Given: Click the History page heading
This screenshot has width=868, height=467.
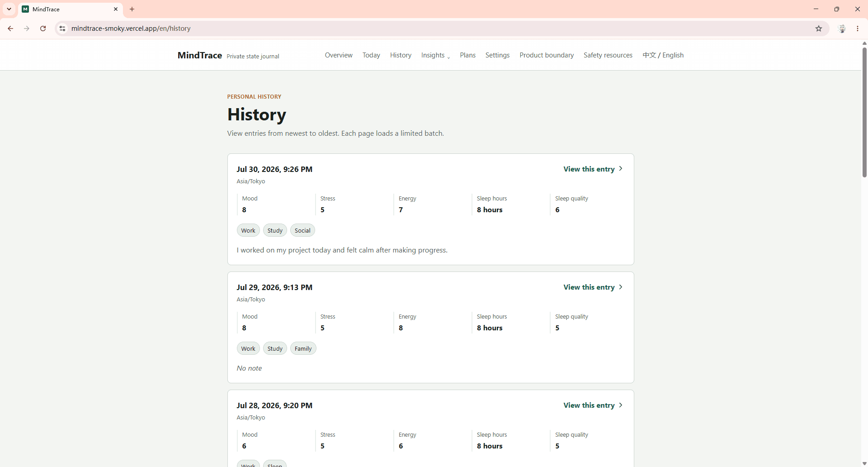Looking at the screenshot, I should click(257, 114).
